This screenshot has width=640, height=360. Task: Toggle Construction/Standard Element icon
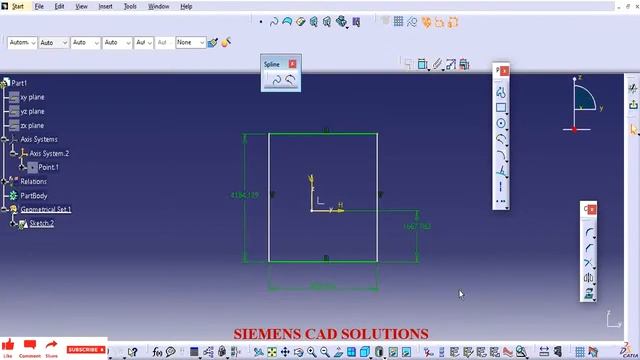[x=412, y=22]
